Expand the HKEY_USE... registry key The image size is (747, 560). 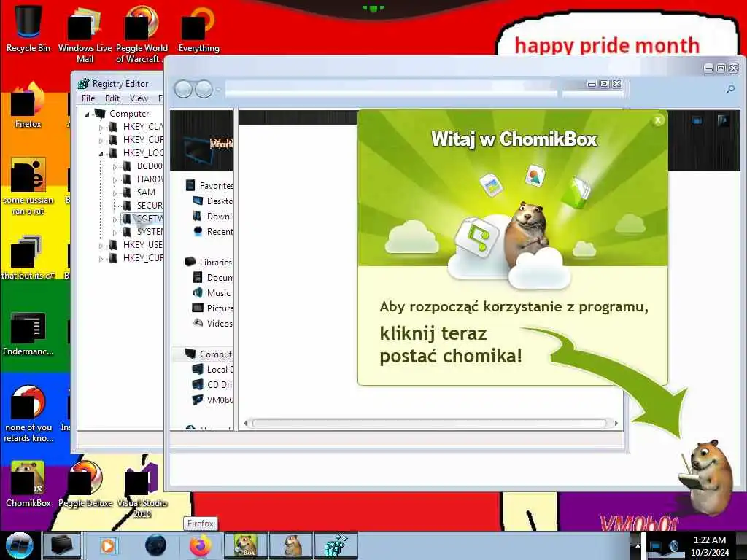101,246
